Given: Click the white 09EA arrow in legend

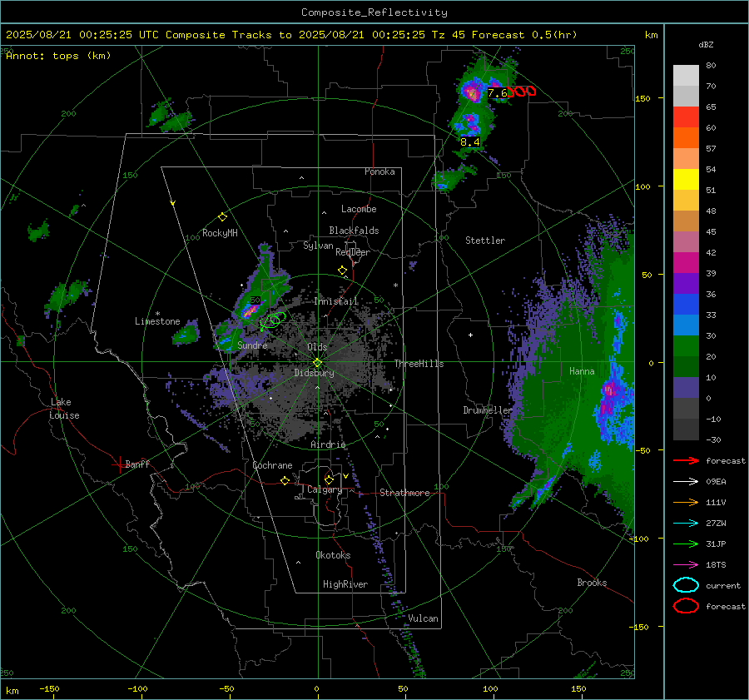Looking at the screenshot, I should (x=686, y=482).
